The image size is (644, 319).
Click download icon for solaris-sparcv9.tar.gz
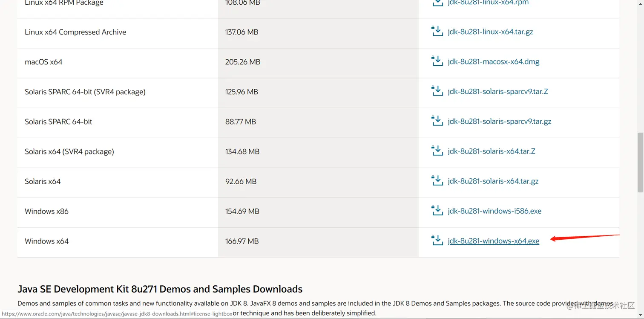tap(437, 121)
